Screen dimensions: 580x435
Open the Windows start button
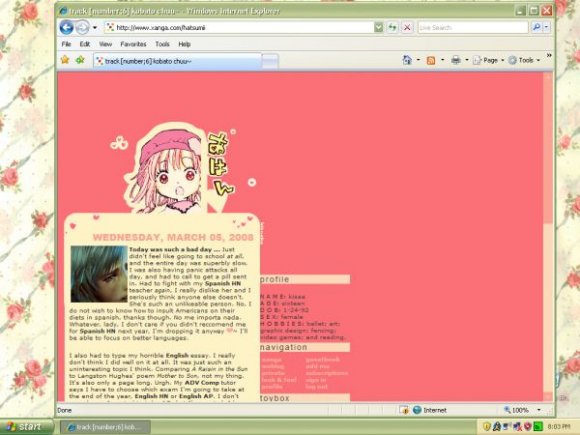[x=26, y=426]
